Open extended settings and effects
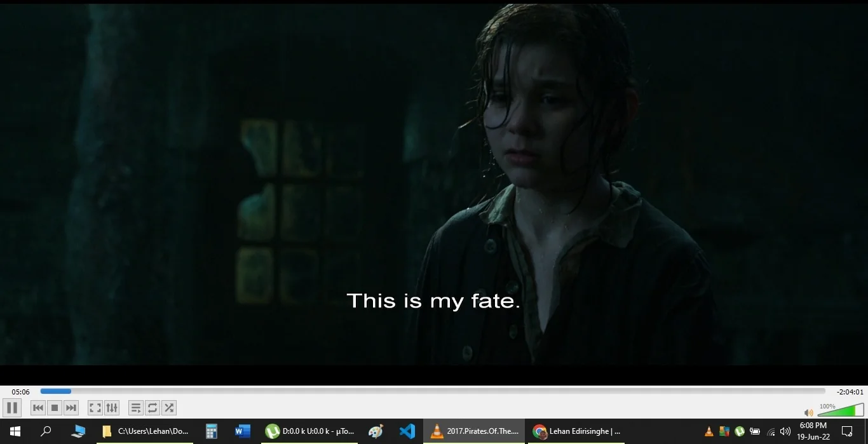 [112, 408]
